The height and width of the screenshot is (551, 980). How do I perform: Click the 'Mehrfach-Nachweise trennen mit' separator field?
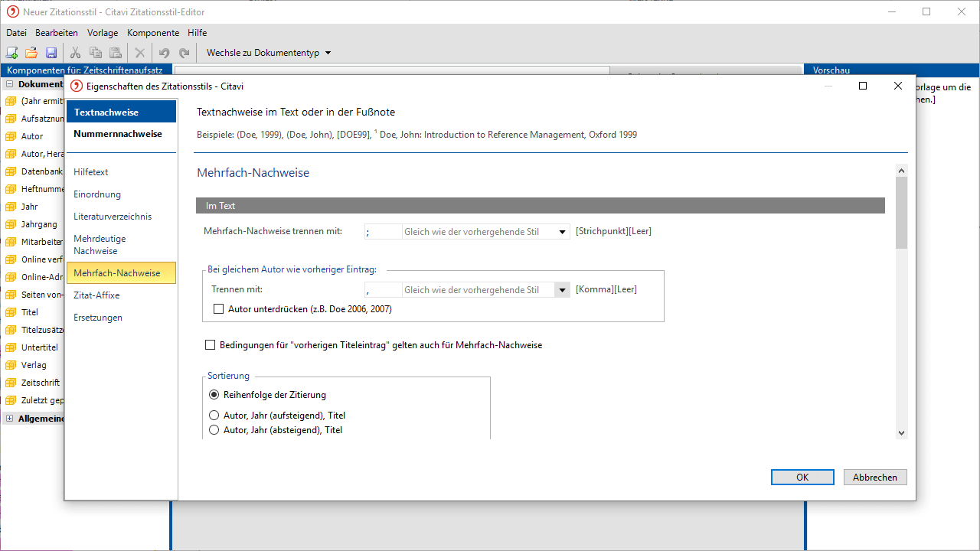tap(383, 232)
